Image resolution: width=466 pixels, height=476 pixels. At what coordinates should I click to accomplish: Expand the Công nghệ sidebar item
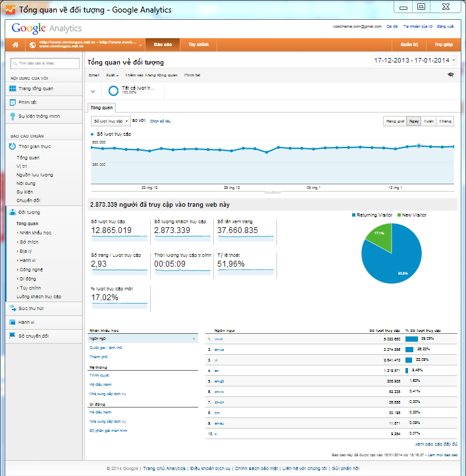(31, 269)
